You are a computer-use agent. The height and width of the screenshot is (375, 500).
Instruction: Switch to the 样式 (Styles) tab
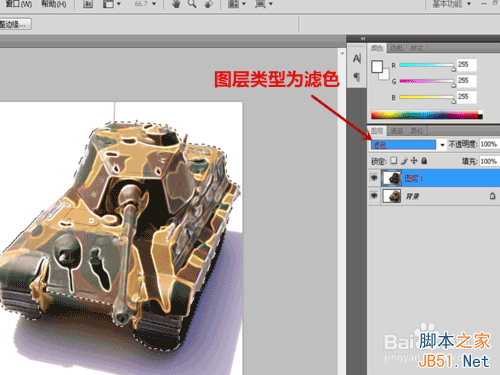pos(417,48)
